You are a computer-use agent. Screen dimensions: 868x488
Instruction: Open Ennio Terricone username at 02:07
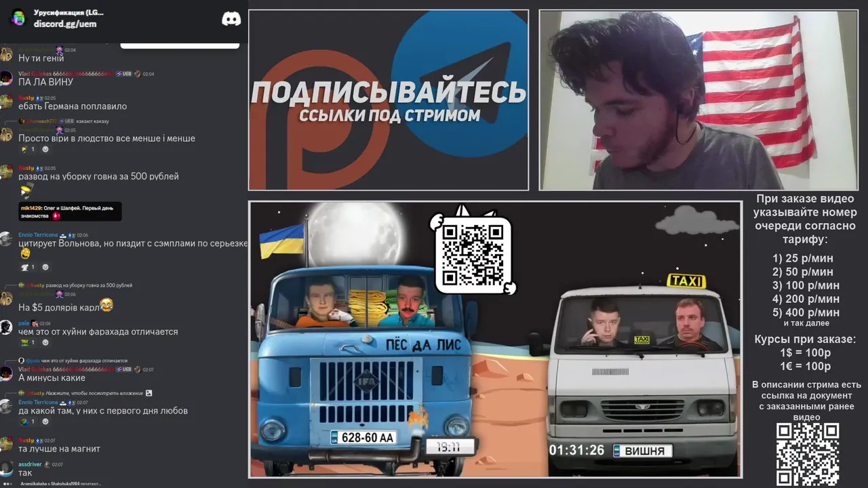click(38, 403)
